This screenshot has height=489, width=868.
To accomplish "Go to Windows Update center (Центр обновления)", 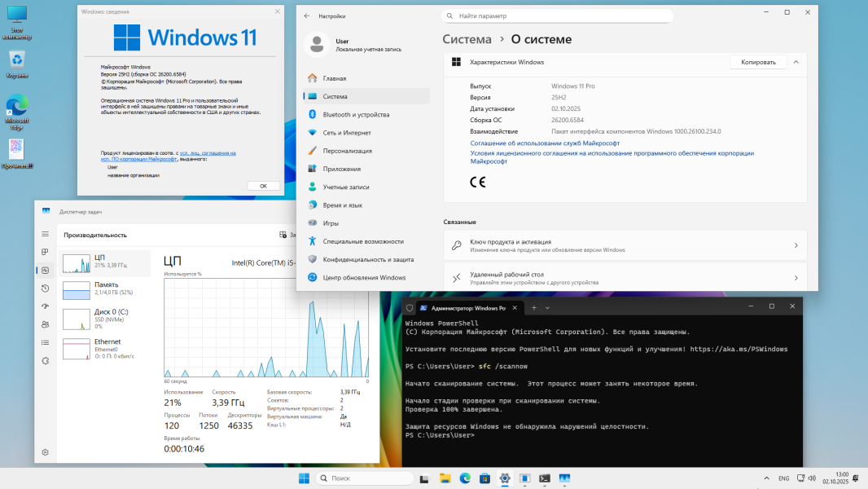I will [363, 277].
